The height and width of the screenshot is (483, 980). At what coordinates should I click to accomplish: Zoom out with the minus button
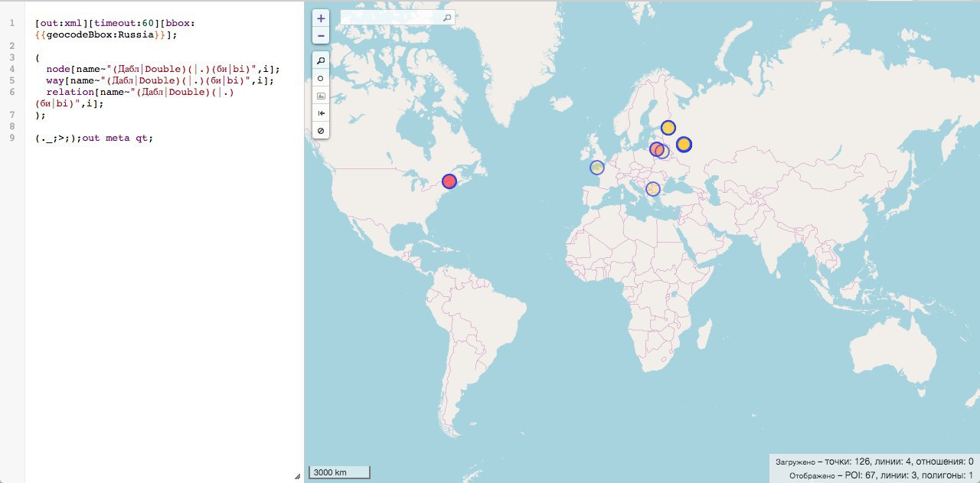coord(321,36)
